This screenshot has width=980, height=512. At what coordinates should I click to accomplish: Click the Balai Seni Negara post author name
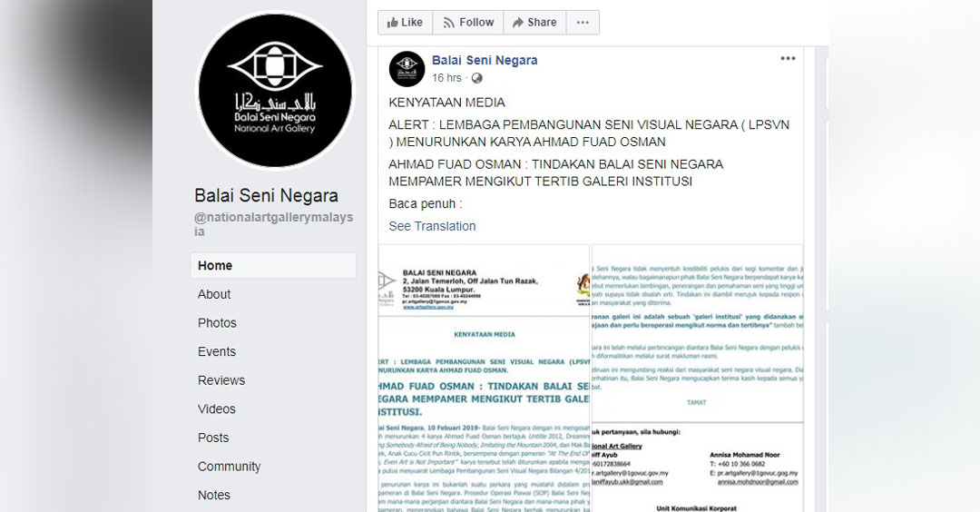coord(485,60)
